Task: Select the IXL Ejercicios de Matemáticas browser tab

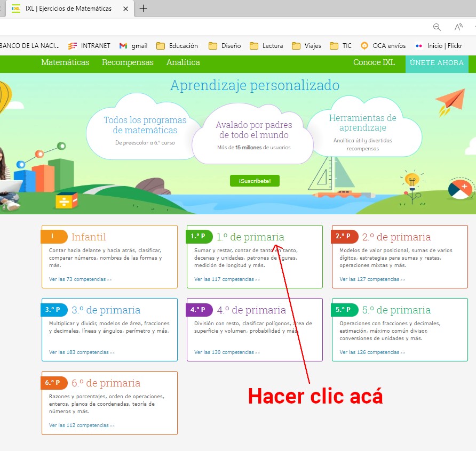Action: (x=69, y=9)
